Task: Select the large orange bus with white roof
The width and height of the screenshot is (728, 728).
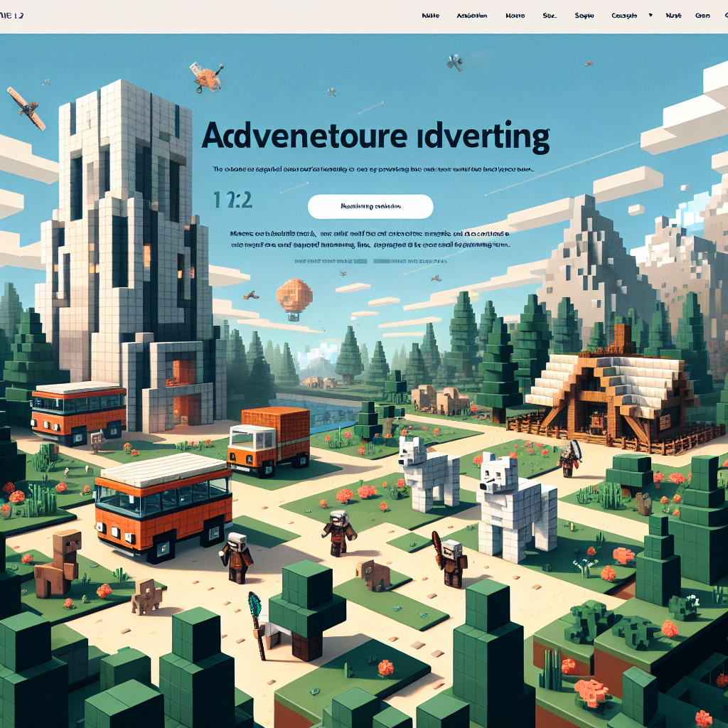Action: (x=163, y=503)
